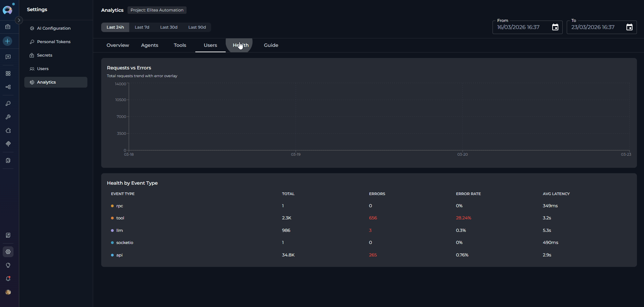This screenshot has width=644, height=307.
Task: Click the ERROR RATE column header
Action: (x=468, y=194)
